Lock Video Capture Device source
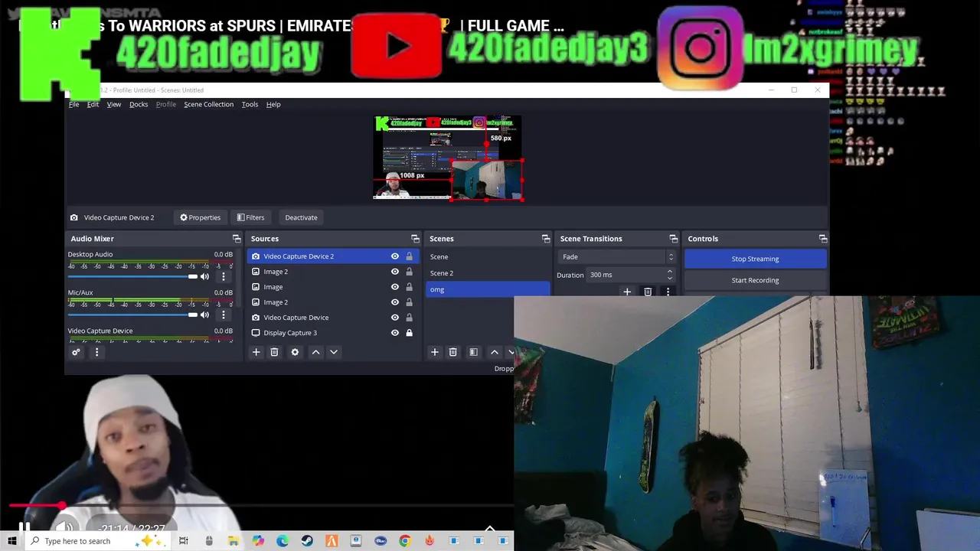This screenshot has width=980, height=551. coord(409,318)
